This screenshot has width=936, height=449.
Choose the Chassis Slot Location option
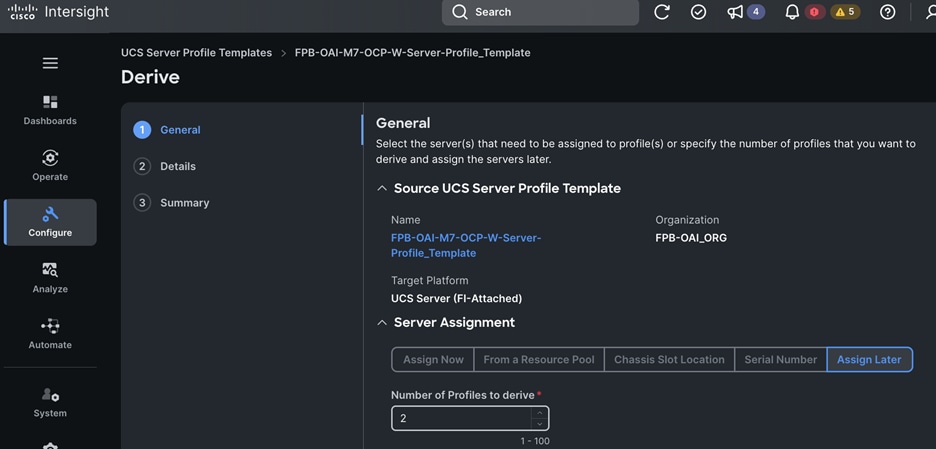669,359
